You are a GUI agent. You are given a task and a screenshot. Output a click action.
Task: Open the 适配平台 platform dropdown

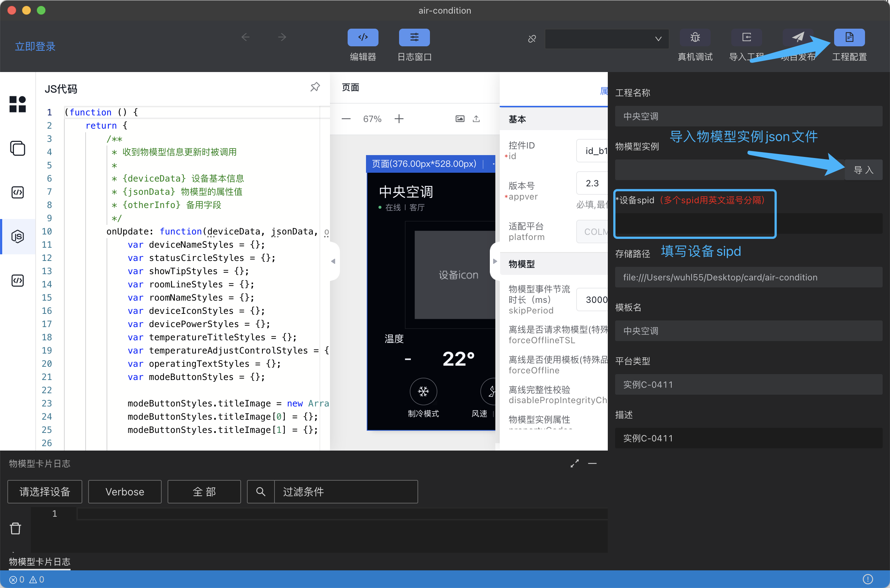(x=592, y=232)
